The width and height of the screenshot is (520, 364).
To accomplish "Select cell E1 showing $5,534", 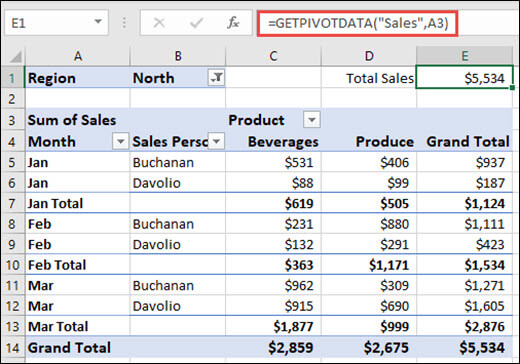I will 464,78.
